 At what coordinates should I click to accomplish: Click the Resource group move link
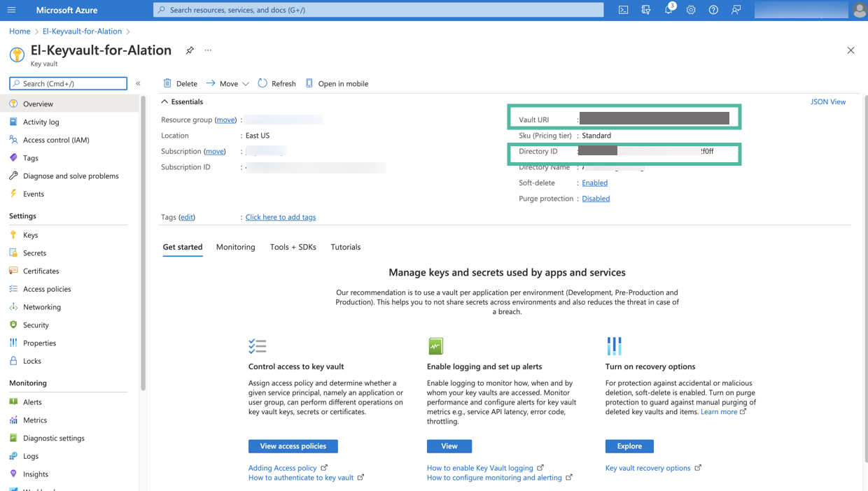pos(225,120)
